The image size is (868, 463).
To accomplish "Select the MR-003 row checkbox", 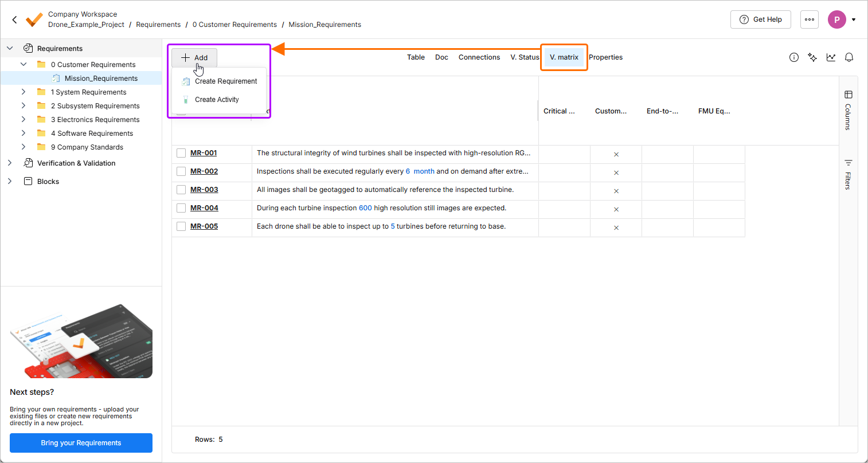I will (x=181, y=190).
